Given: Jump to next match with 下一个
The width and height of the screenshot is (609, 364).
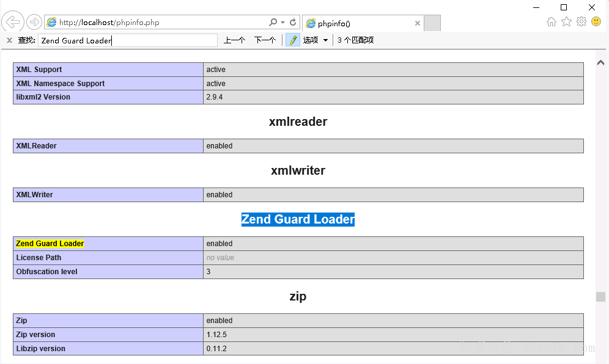Looking at the screenshot, I should point(265,40).
